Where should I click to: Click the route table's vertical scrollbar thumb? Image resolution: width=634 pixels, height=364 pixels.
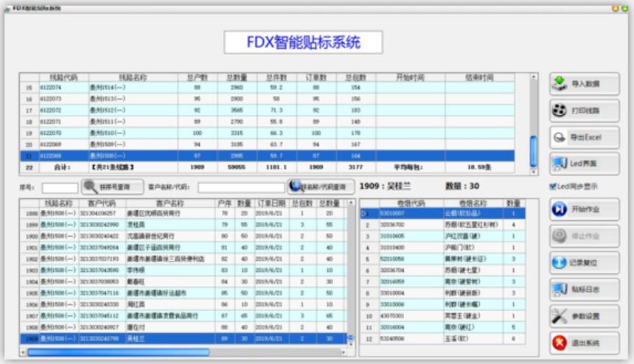pos(533,151)
